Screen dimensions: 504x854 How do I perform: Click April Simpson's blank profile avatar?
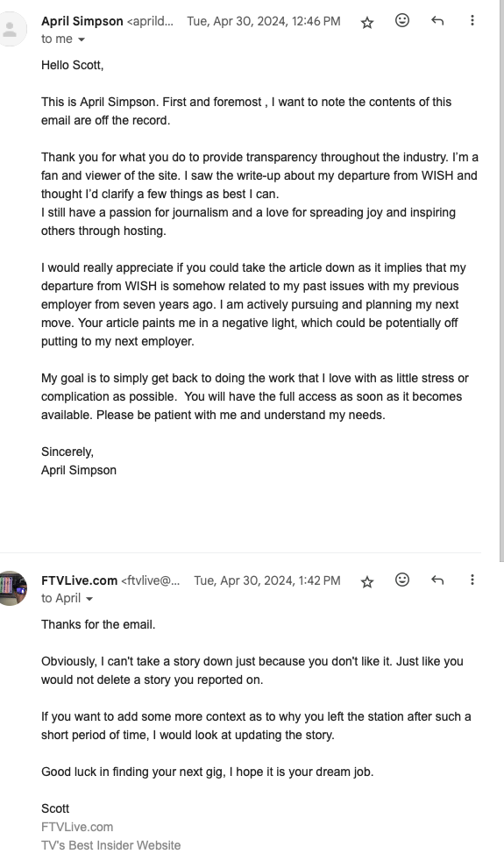point(11,29)
